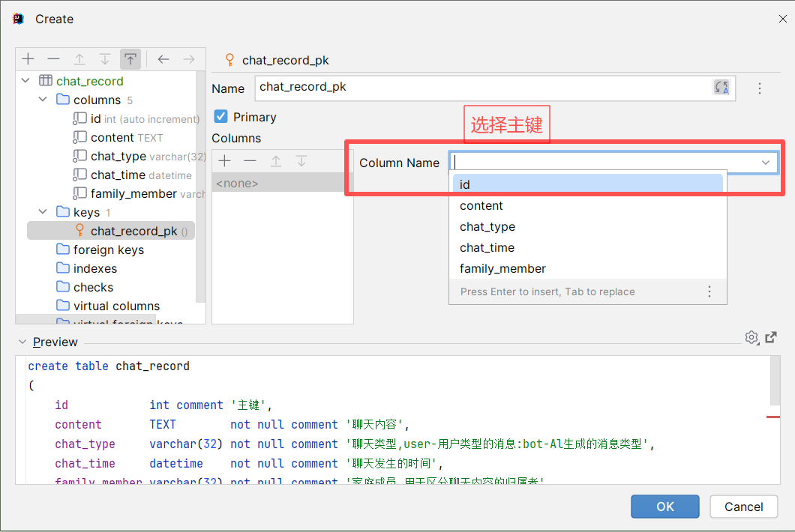The height and width of the screenshot is (532, 795).
Task: Choose family_member from the column suggestions
Action: click(x=588, y=268)
